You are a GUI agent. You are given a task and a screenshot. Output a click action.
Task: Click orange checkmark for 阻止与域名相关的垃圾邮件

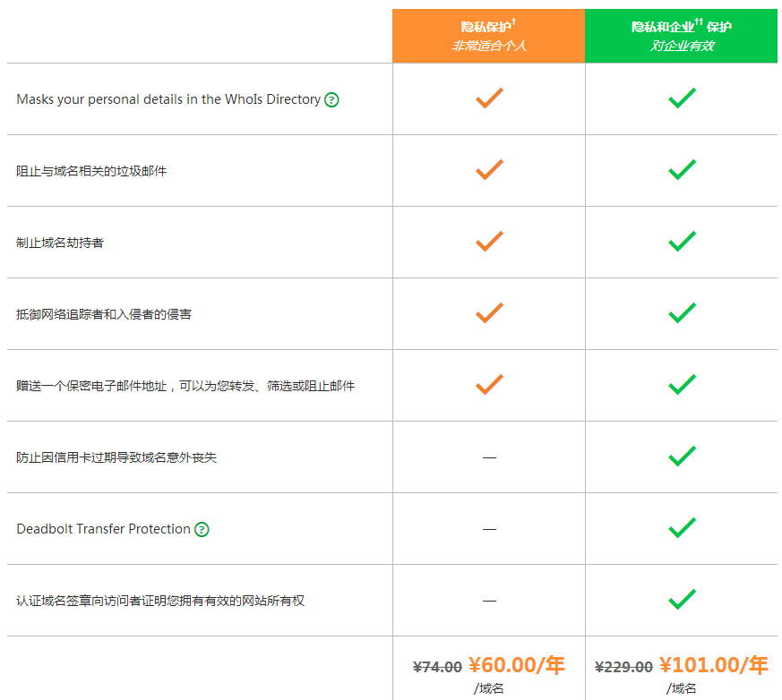tap(489, 170)
